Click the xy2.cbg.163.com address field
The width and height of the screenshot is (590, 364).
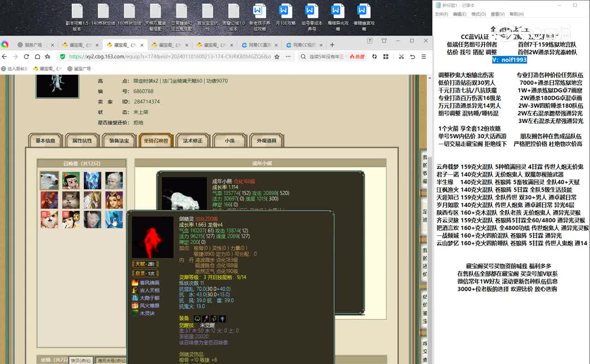pyautogui.click(x=170, y=57)
